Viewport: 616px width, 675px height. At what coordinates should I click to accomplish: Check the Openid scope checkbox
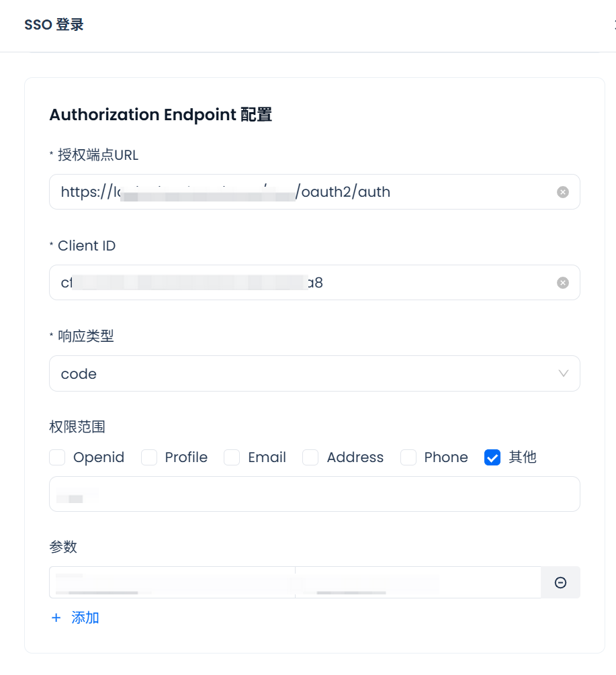click(x=57, y=457)
